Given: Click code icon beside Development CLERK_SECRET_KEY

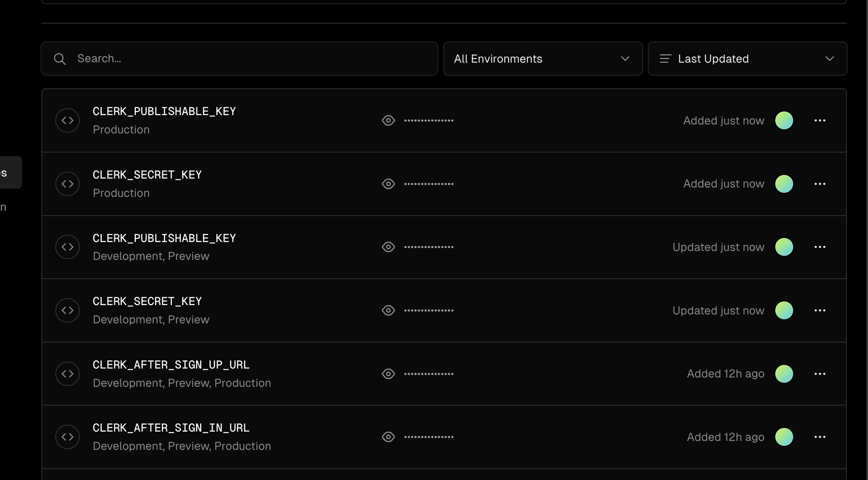Looking at the screenshot, I should click(68, 310).
